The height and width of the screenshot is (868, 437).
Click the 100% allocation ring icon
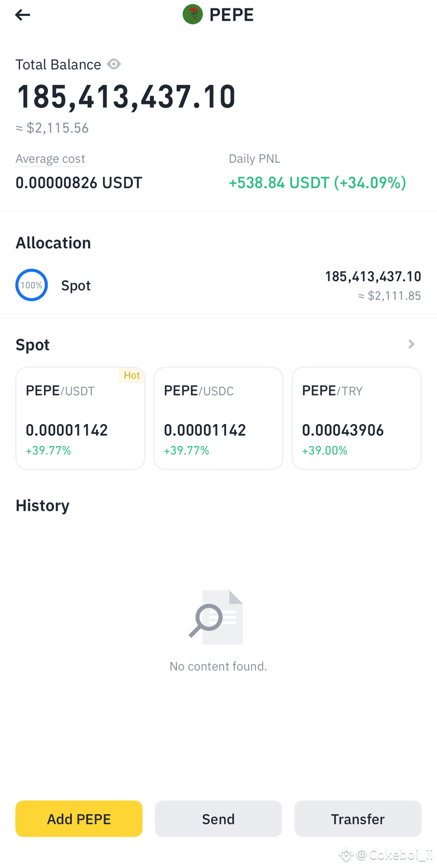click(x=32, y=285)
